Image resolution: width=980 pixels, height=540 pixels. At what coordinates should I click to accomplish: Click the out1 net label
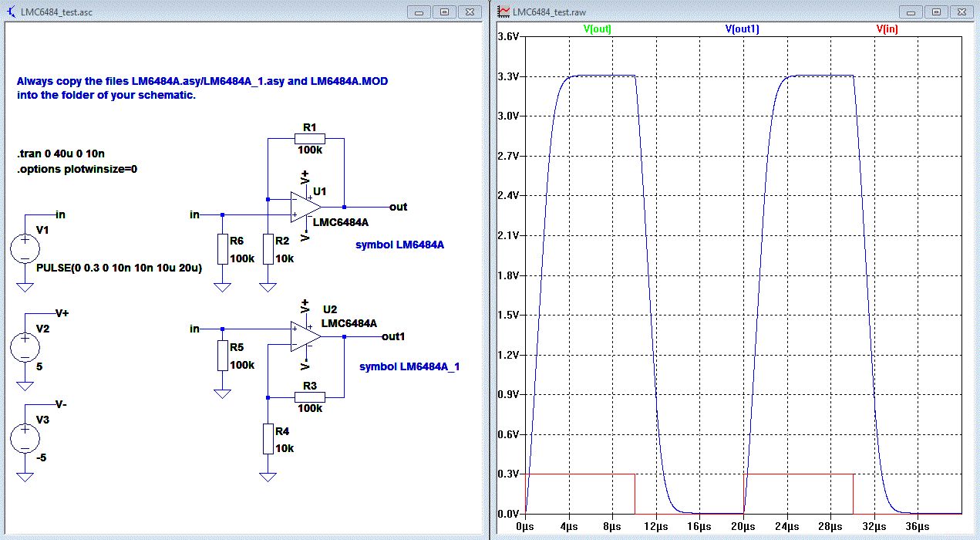[393, 336]
